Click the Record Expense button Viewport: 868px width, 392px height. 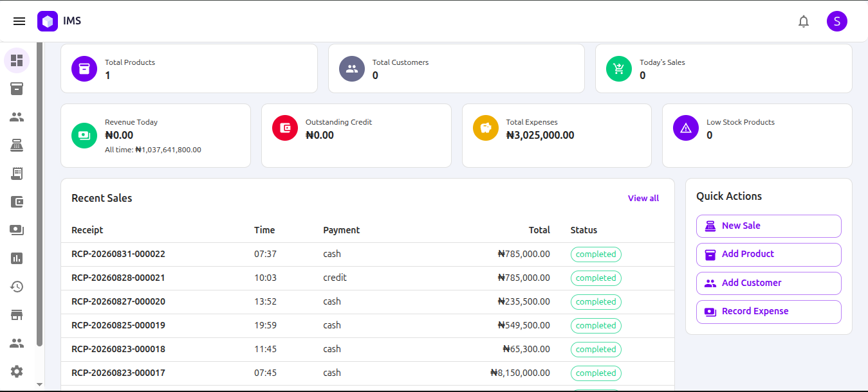769,312
